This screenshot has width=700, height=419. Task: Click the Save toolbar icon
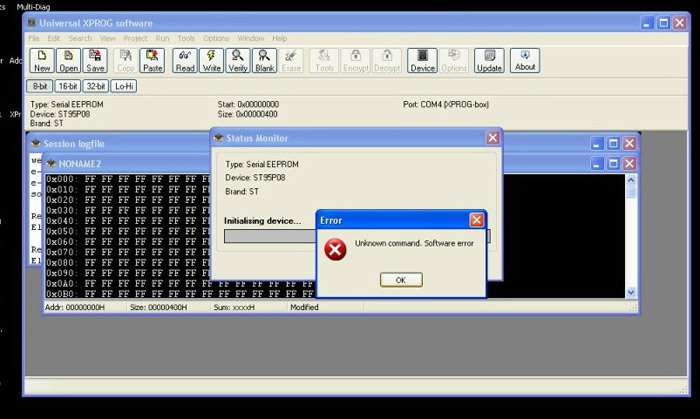(x=95, y=61)
